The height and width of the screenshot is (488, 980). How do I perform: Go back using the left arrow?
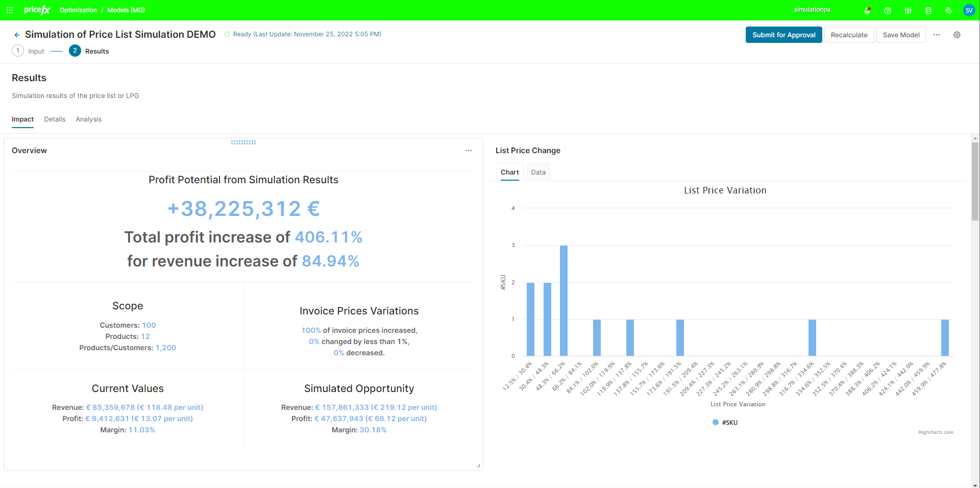coord(17,35)
